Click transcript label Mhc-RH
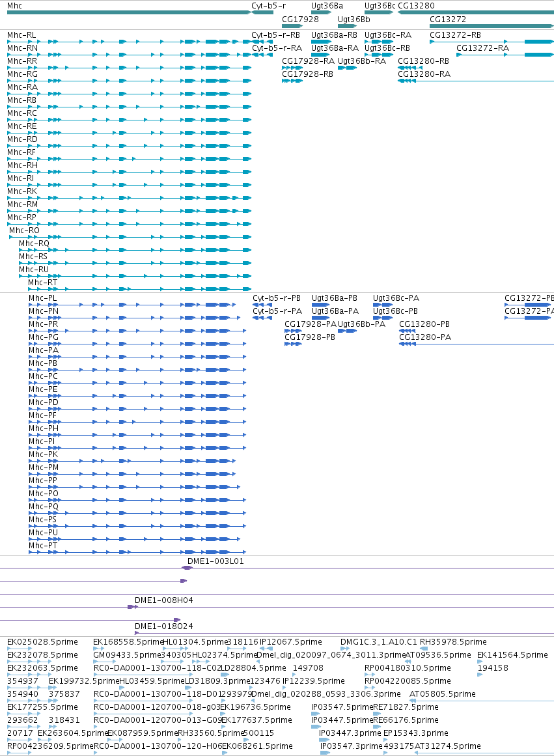554x756 pixels. pyautogui.click(x=22, y=165)
